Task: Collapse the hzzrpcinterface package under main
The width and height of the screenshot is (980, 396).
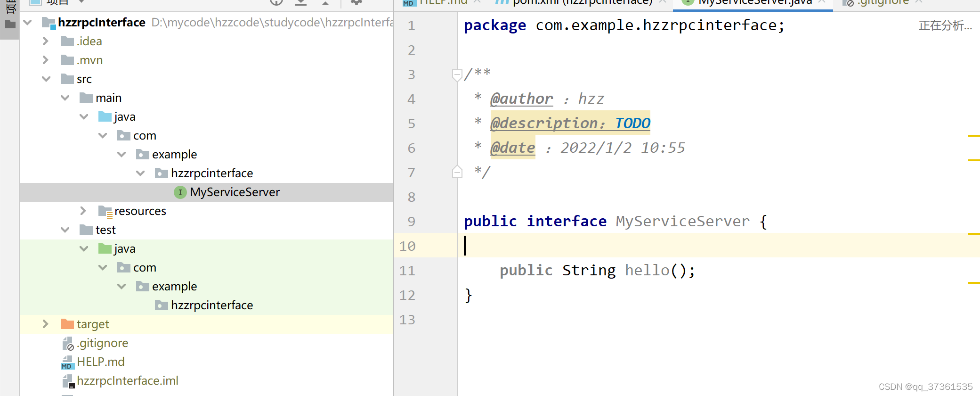Action: (140, 173)
